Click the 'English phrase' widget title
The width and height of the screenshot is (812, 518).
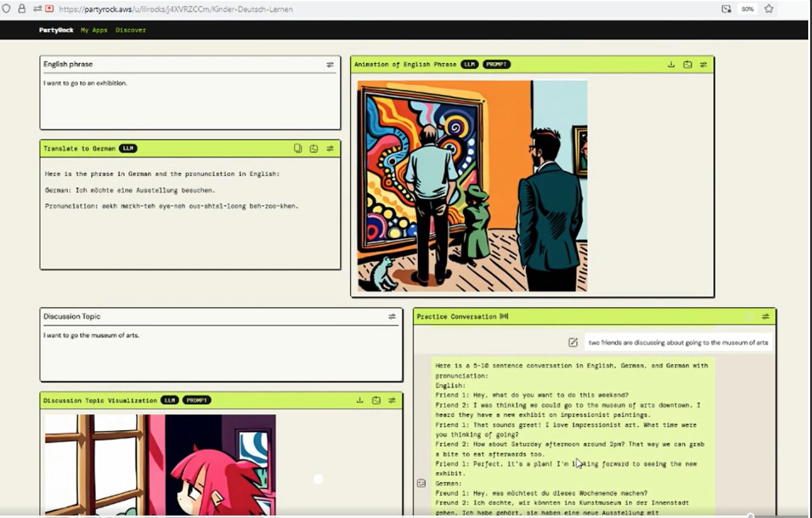68,64
